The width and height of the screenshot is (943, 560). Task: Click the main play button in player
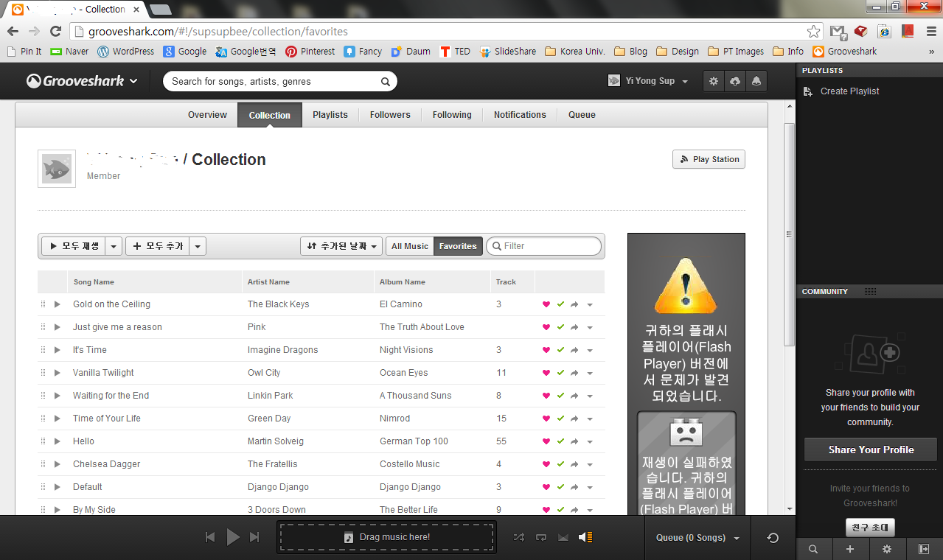click(x=233, y=537)
